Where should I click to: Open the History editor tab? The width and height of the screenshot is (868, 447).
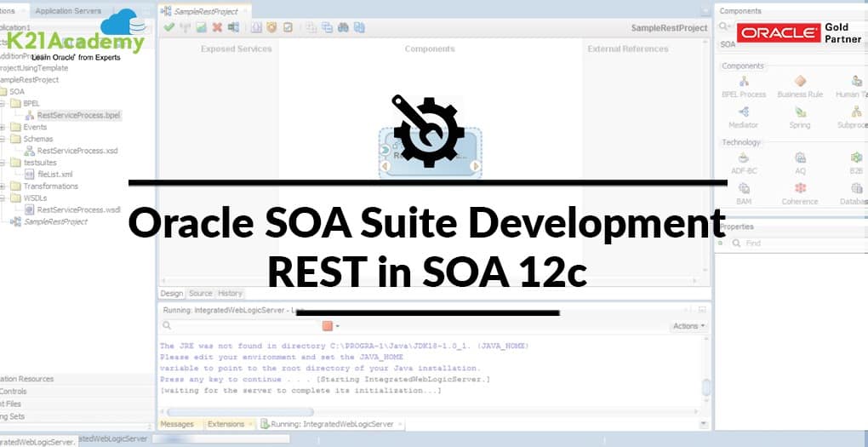click(230, 294)
